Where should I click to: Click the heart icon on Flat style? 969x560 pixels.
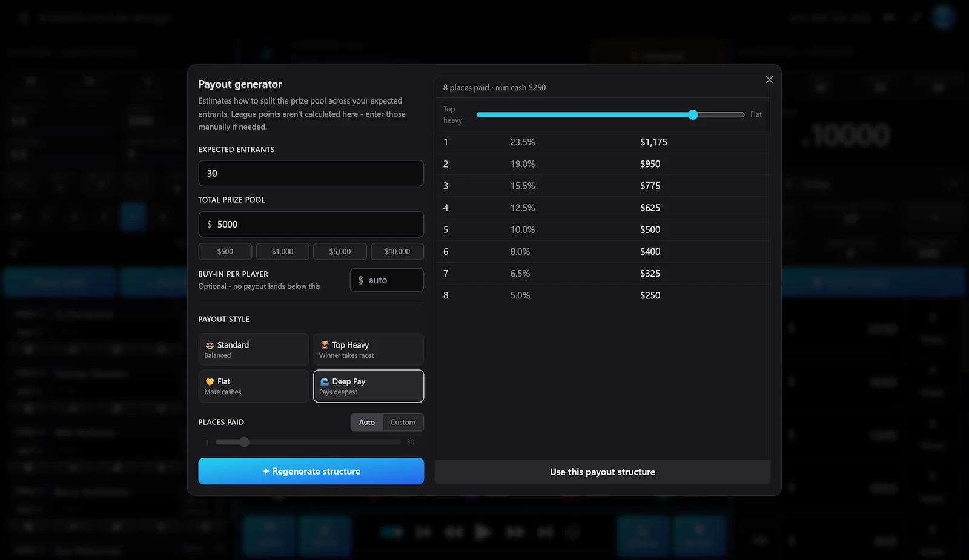click(x=210, y=381)
